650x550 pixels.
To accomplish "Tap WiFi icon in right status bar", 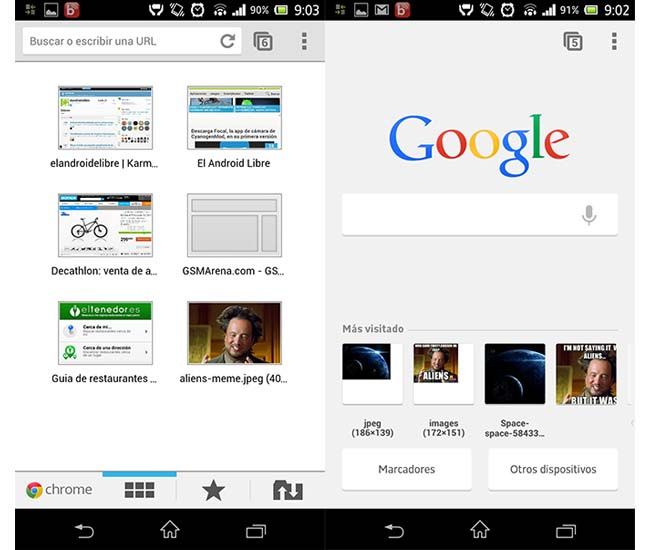I will pos(530,10).
